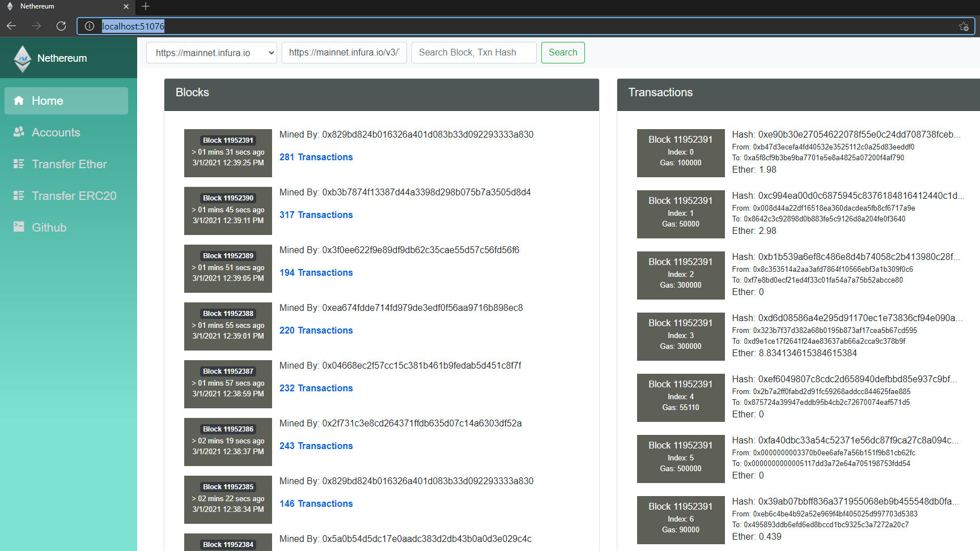
Task: Click transaction card with Index: 5
Action: click(x=681, y=459)
